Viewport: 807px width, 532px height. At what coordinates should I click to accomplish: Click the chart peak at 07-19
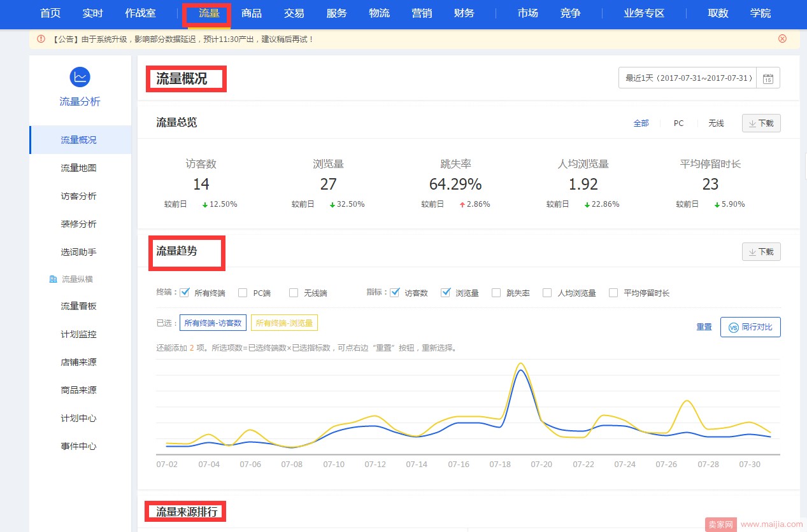click(x=521, y=364)
